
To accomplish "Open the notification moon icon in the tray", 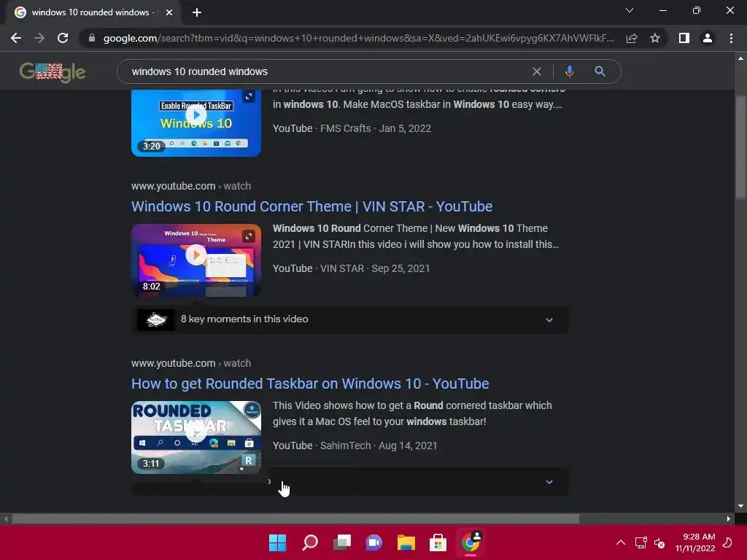I will [728, 542].
